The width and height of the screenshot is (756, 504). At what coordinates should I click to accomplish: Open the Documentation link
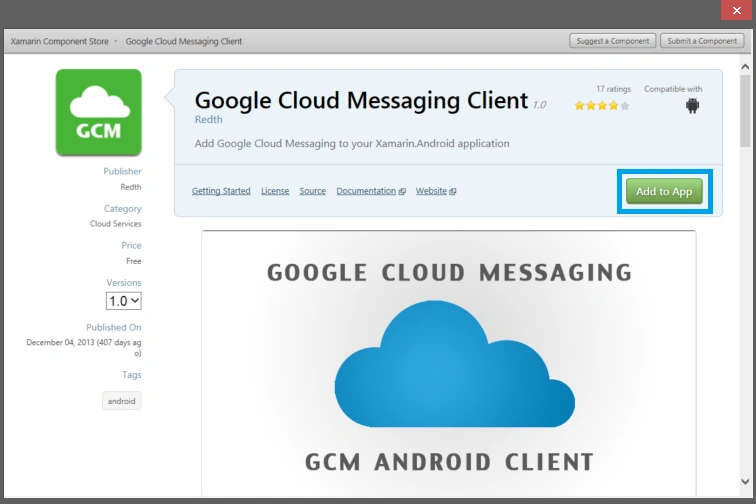pos(366,191)
